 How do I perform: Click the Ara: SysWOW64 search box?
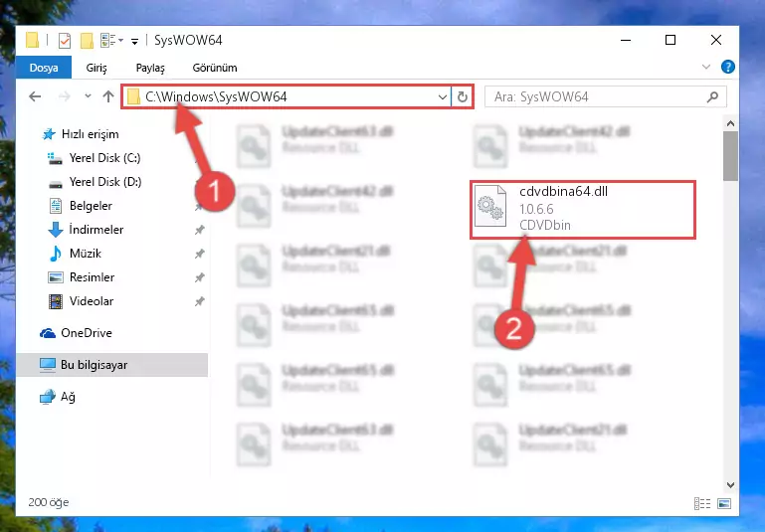[606, 97]
